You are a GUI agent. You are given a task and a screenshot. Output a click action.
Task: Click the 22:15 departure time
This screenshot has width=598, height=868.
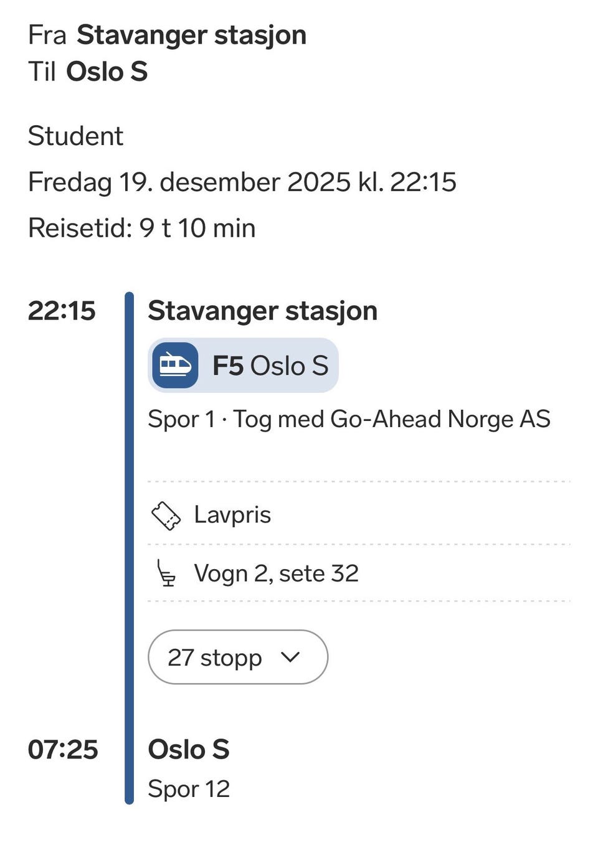[62, 311]
